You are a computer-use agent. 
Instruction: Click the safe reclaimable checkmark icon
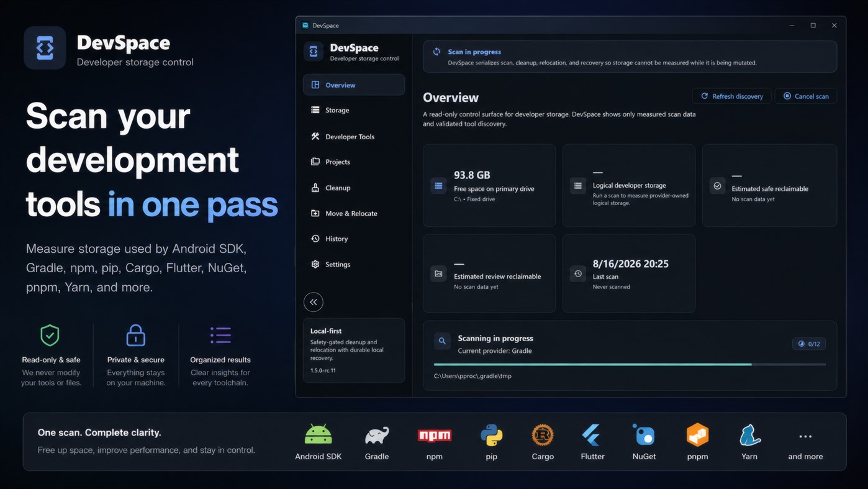click(717, 186)
